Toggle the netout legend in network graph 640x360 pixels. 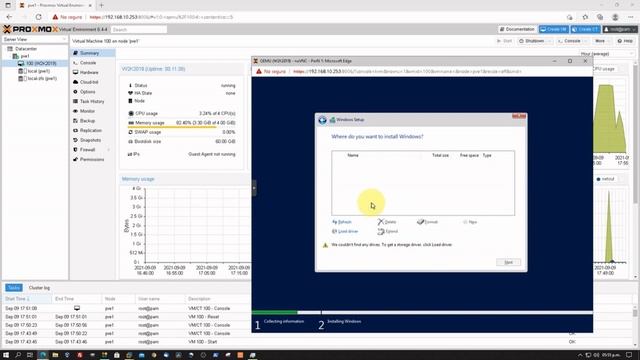605,179
